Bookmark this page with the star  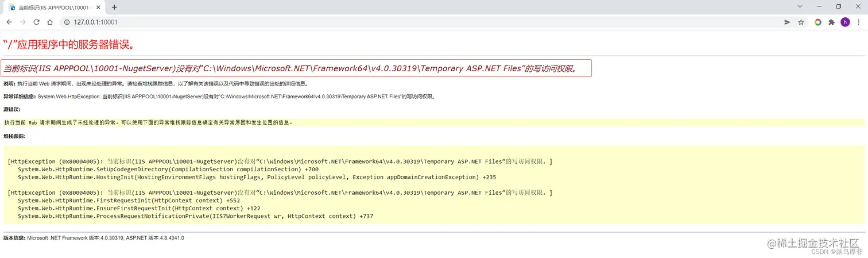click(801, 22)
